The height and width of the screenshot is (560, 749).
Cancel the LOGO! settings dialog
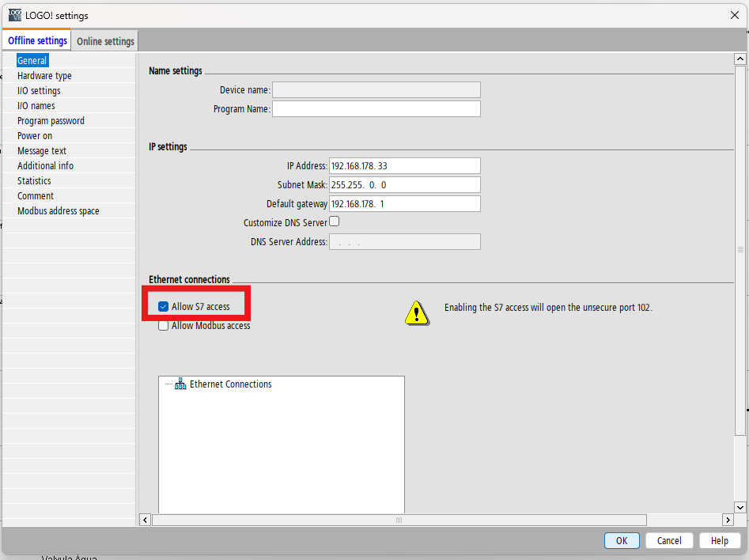669,540
